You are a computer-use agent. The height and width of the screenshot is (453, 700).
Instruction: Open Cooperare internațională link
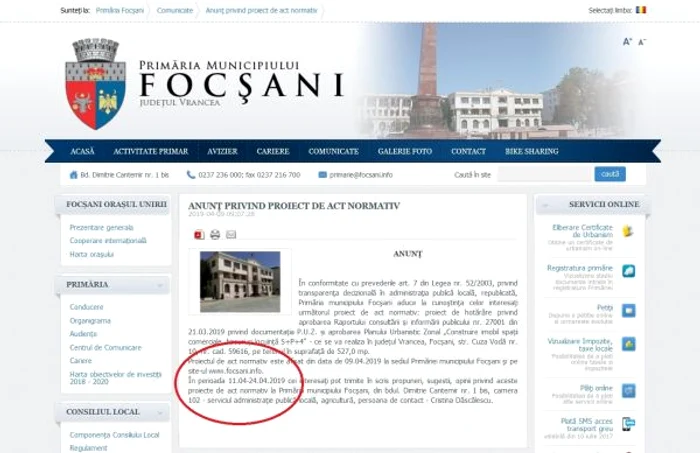(x=108, y=241)
